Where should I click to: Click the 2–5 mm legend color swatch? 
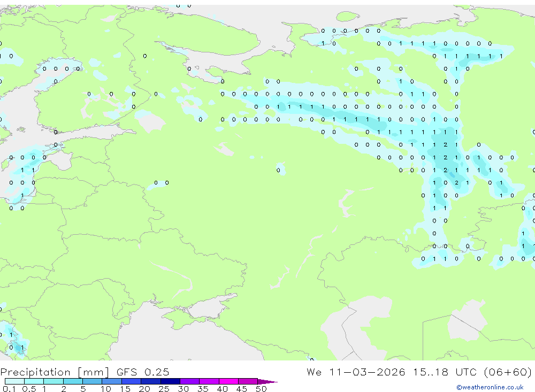[x=73, y=381]
